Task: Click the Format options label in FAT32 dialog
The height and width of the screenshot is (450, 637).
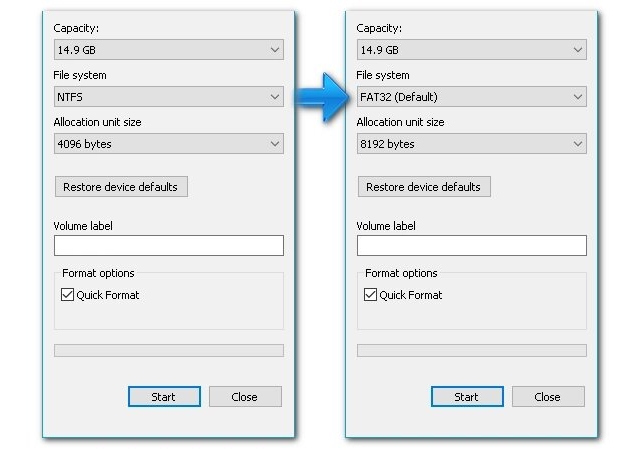Action: 401,273
